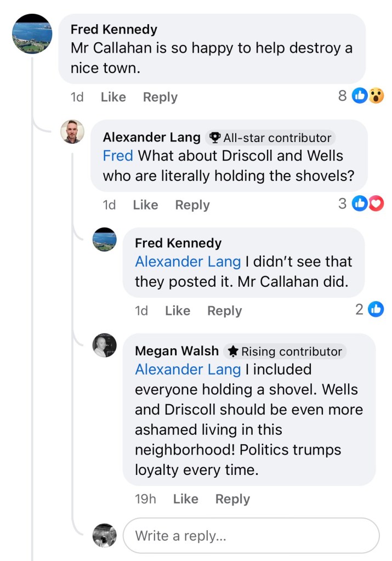Open the 'Fred' mention link in Alexander's comment
The width and height of the screenshot is (392, 561).
click(x=118, y=156)
